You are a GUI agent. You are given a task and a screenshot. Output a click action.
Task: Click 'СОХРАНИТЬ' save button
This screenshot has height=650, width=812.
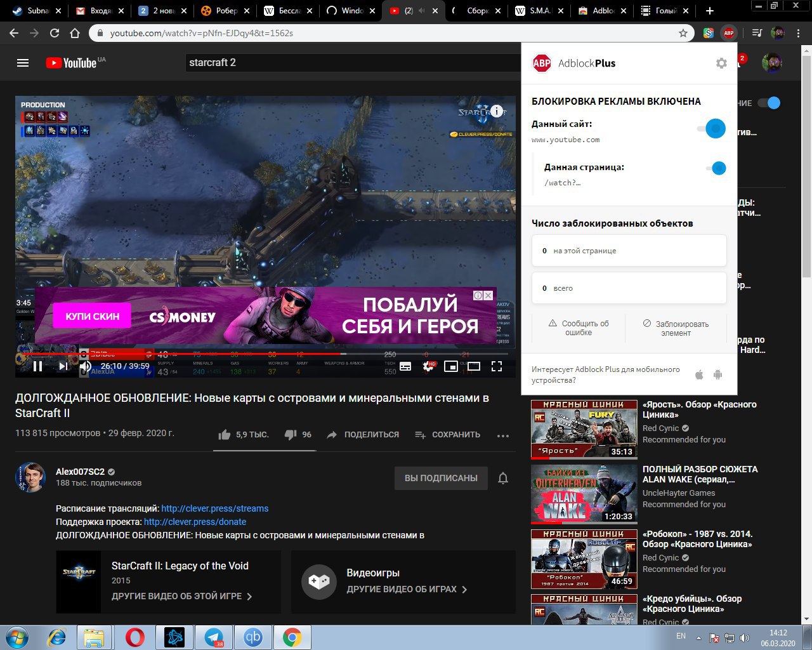point(448,435)
